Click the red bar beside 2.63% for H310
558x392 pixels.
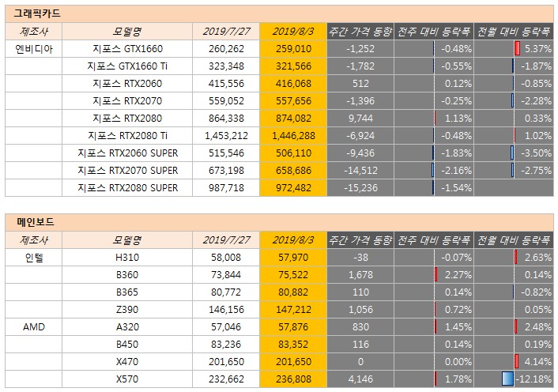point(515,257)
